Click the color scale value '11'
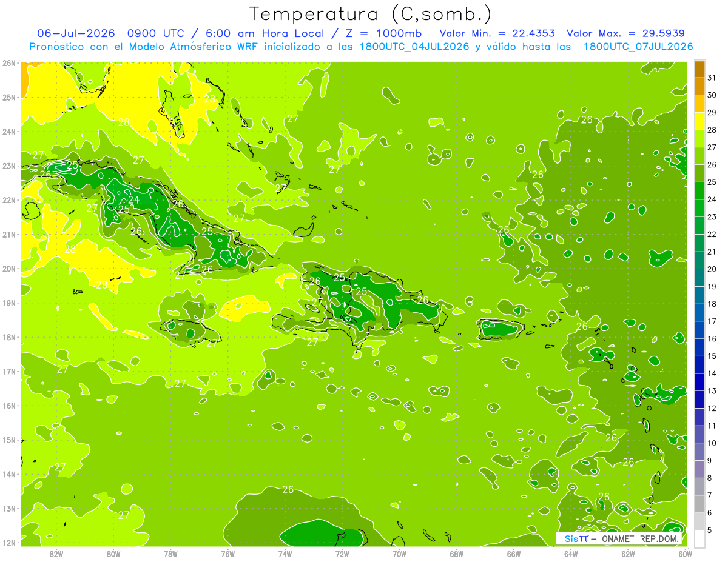The width and height of the screenshot is (728, 562). (712, 426)
